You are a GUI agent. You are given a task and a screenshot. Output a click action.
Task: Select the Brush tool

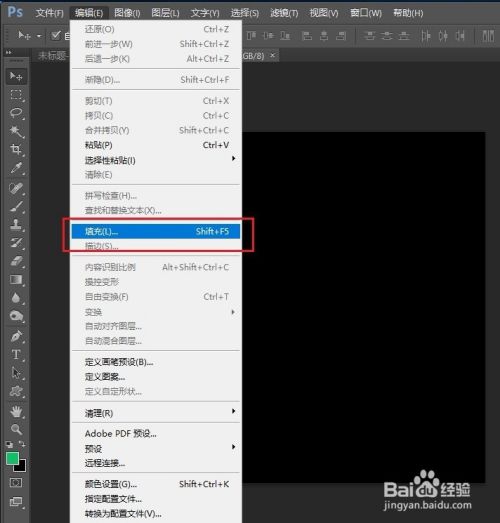[x=16, y=206]
